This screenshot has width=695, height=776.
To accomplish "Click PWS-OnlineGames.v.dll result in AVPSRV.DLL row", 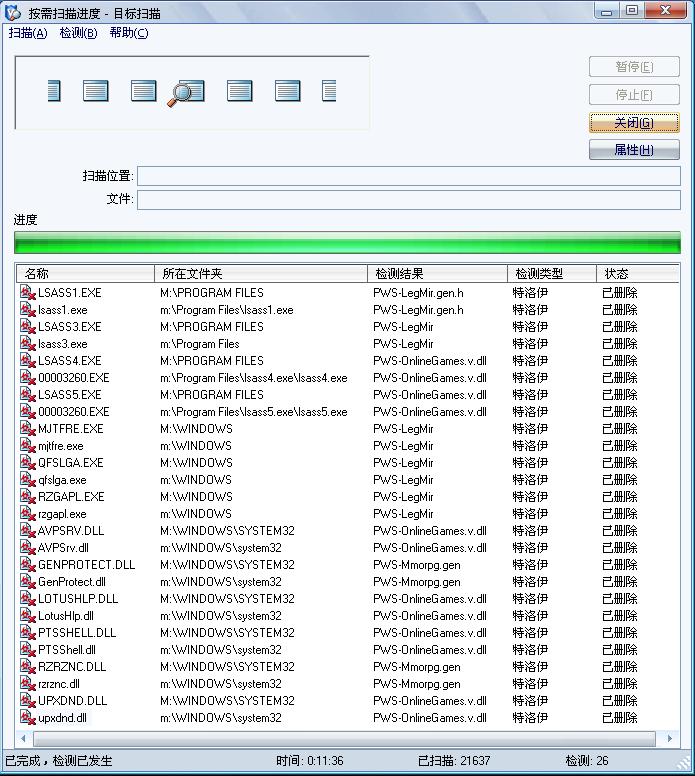I will coord(430,531).
